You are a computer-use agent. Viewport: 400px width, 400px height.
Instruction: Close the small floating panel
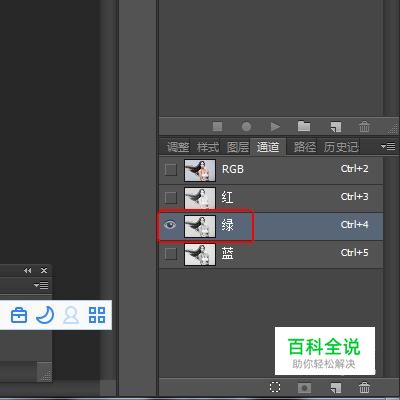44,271
